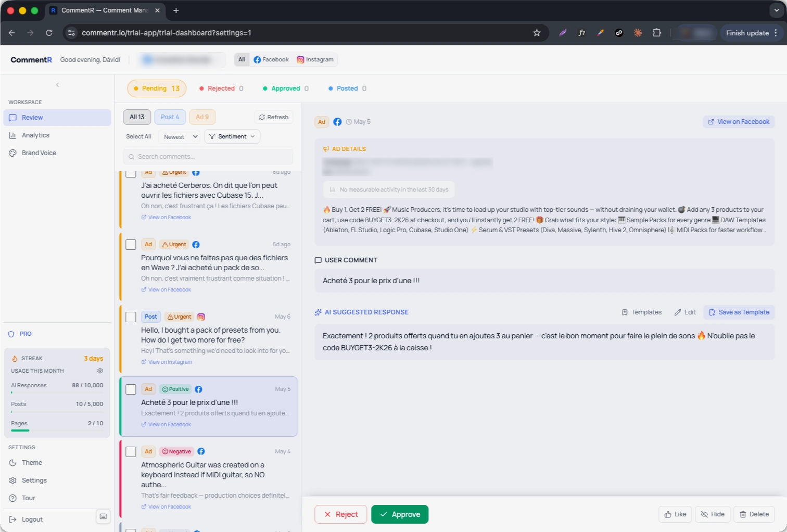Open the Newest sort dropdown
787x532 pixels.
(x=181, y=137)
